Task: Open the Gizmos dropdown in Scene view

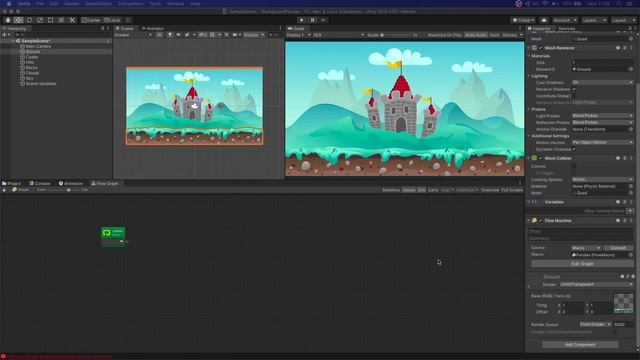Action: pyautogui.click(x=253, y=35)
